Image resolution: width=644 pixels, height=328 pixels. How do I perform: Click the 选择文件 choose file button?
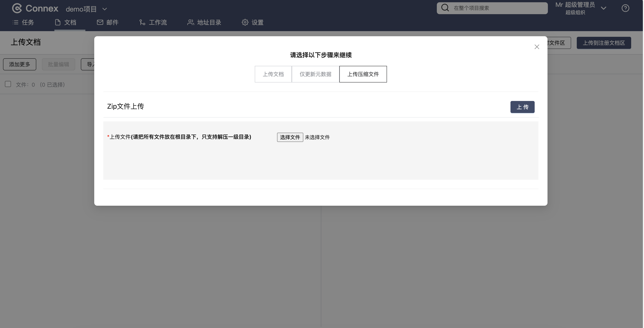[x=290, y=137]
